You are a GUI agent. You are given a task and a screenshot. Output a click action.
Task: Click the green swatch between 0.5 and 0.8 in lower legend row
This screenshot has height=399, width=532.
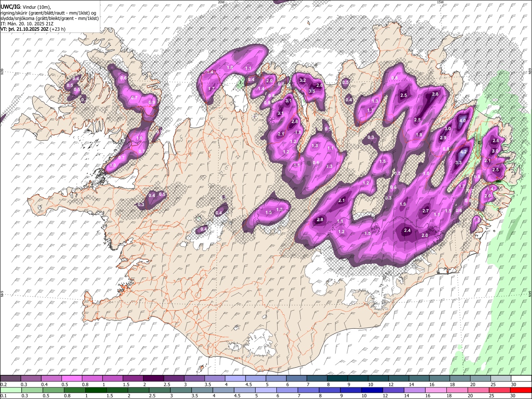[53, 390]
